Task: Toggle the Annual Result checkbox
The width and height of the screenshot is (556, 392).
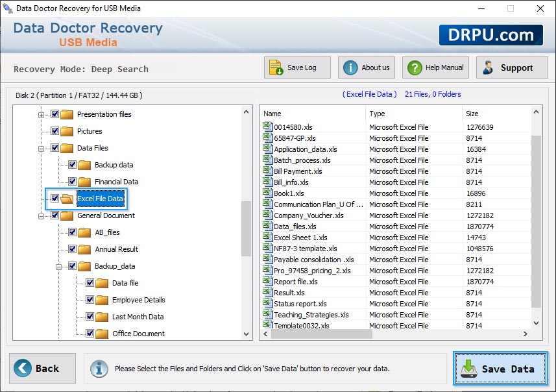Action: coord(72,249)
